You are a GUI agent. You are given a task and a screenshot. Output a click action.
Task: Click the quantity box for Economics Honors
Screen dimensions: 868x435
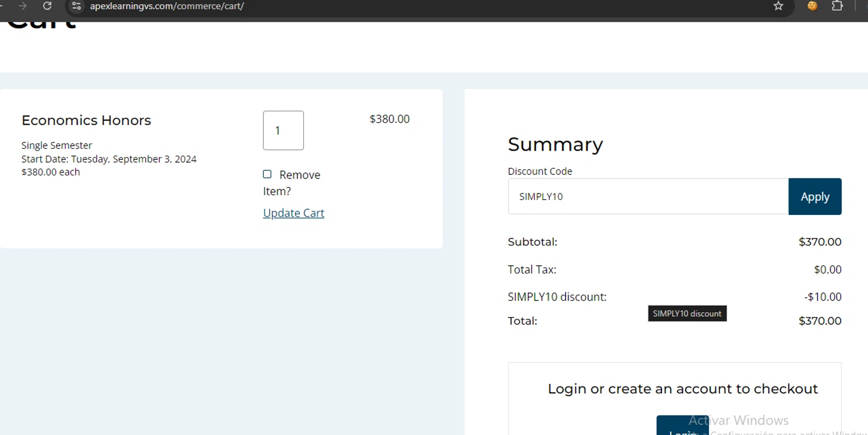pyautogui.click(x=283, y=131)
